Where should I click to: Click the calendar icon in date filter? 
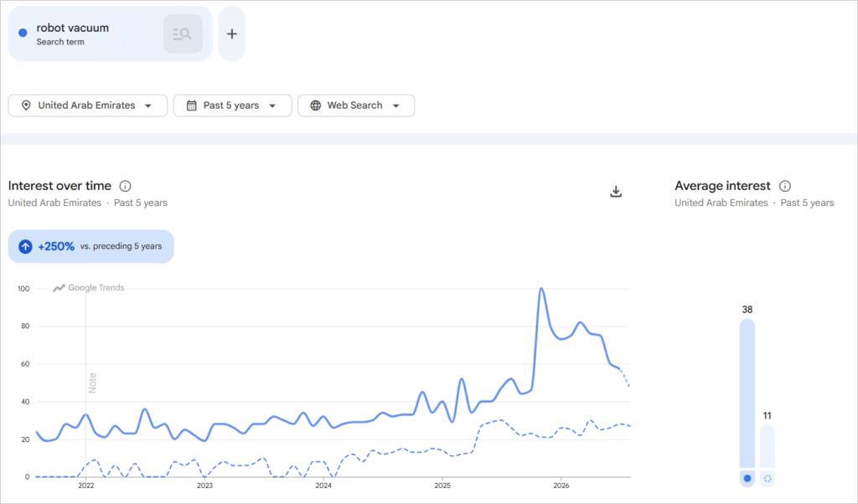[192, 105]
